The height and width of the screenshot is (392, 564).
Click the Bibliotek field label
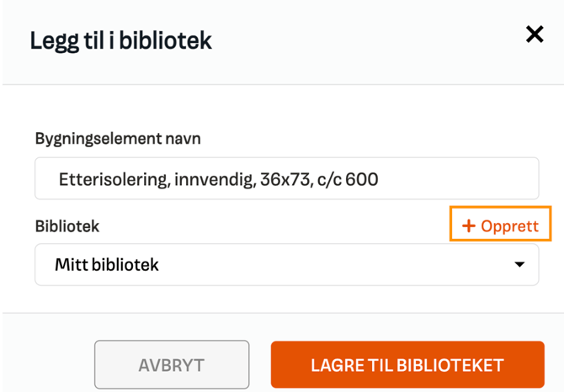[67, 225]
